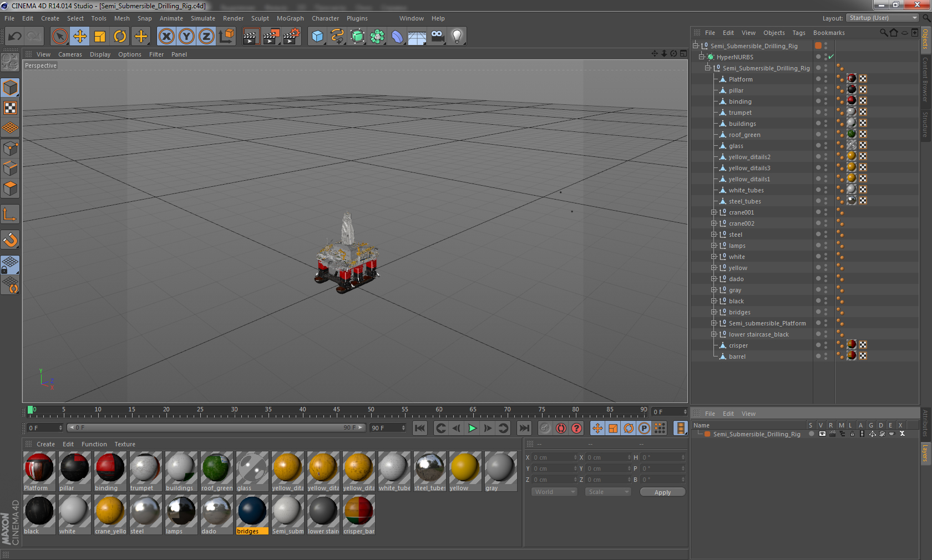Open the spline tools icon
The width and height of the screenshot is (932, 560).
pos(337,37)
